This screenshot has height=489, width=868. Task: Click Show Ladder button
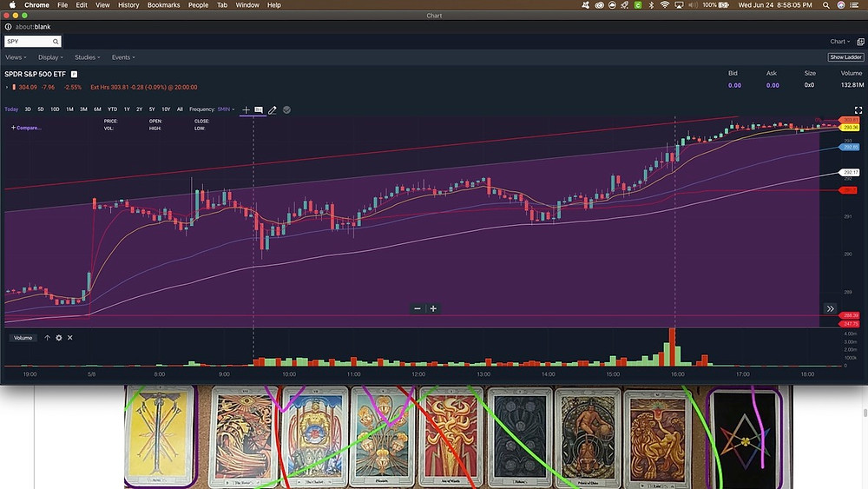(845, 57)
